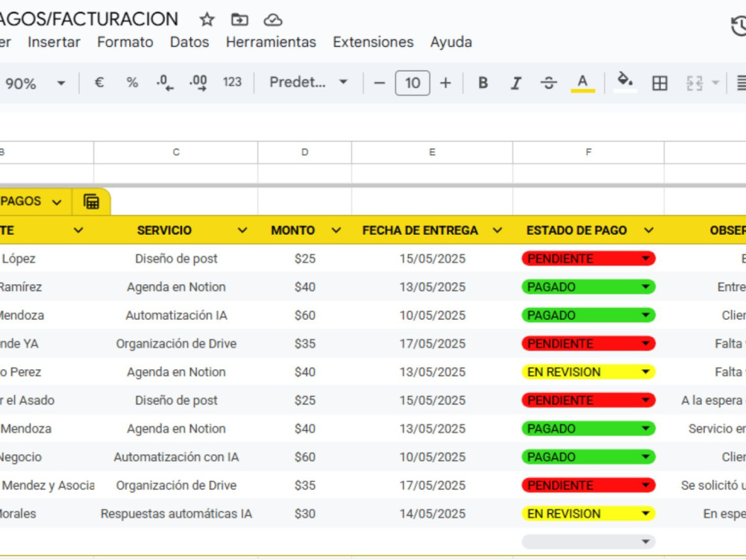Open the merge cells dropdown arrow
This screenshot has height=560, width=746.
(715, 84)
